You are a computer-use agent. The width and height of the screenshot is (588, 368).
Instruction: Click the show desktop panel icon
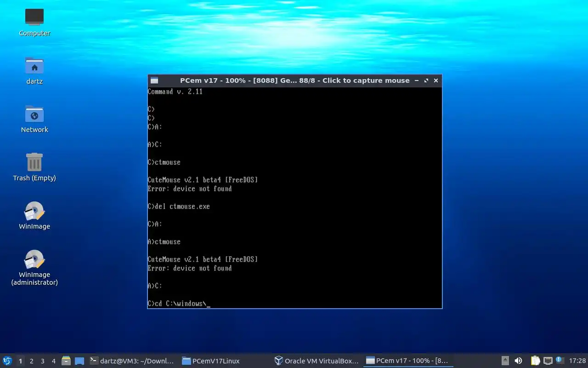[x=79, y=361]
